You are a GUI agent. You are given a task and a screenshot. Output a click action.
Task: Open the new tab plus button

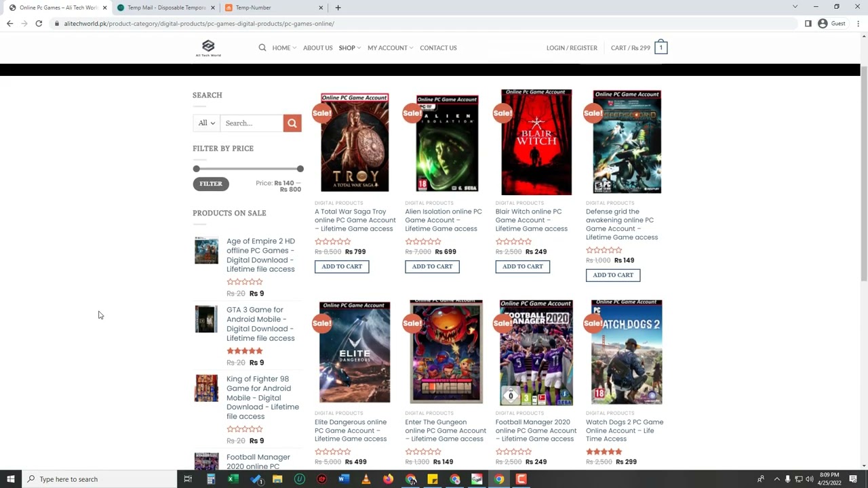click(x=338, y=7)
